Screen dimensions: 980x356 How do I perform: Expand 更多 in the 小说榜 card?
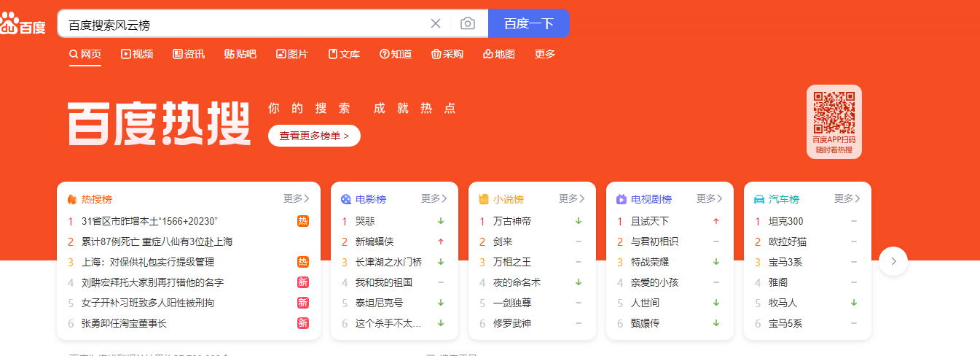click(x=572, y=198)
